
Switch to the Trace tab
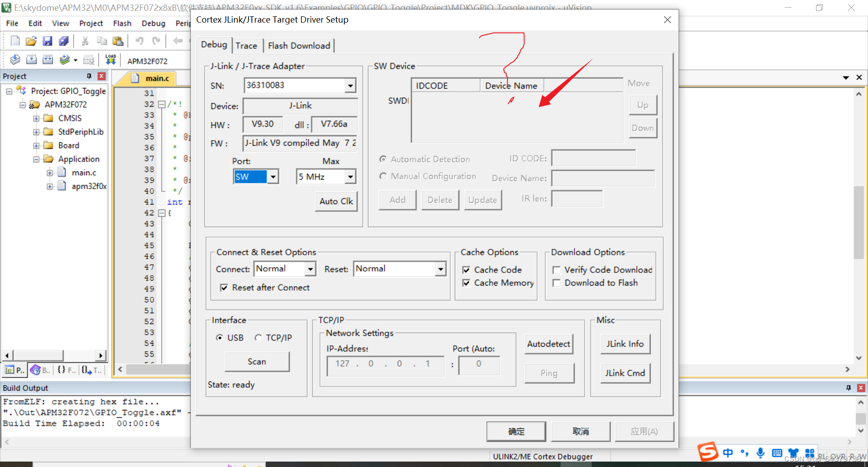click(246, 46)
